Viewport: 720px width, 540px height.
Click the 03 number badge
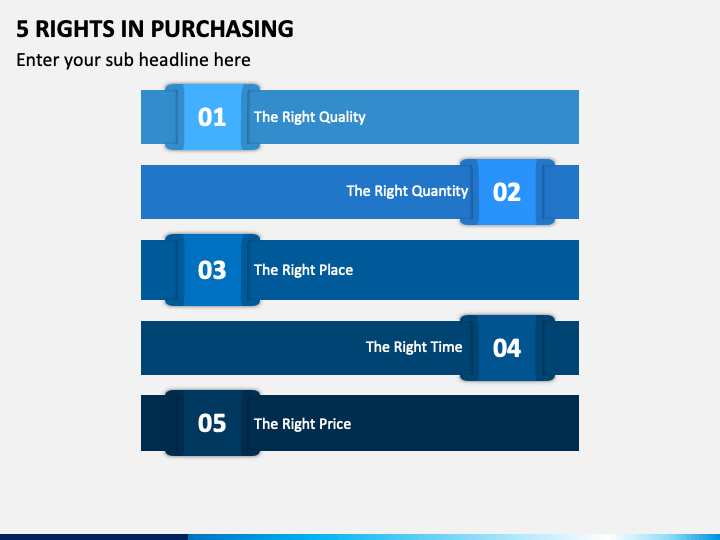[212, 270]
